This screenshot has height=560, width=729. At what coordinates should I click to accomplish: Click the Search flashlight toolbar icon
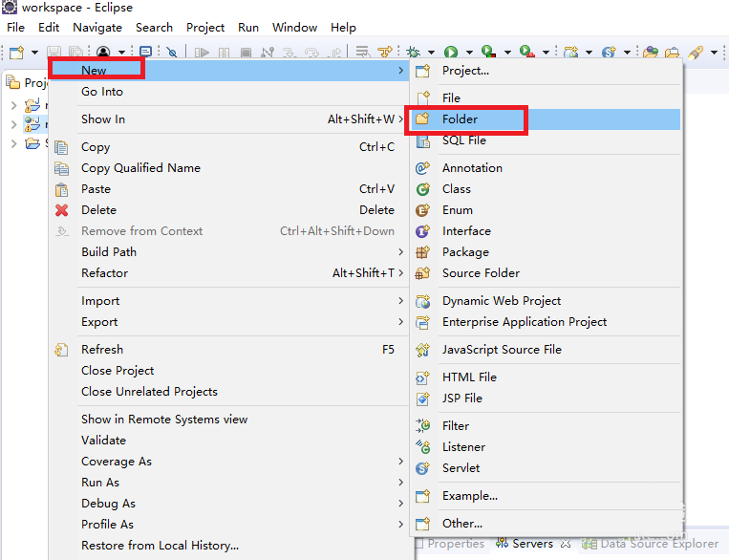coord(696,53)
